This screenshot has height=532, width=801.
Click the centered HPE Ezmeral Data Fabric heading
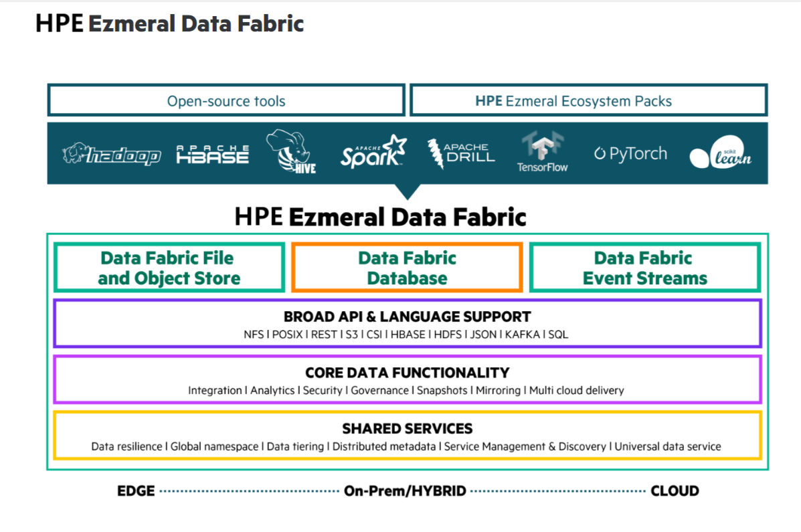coord(380,217)
